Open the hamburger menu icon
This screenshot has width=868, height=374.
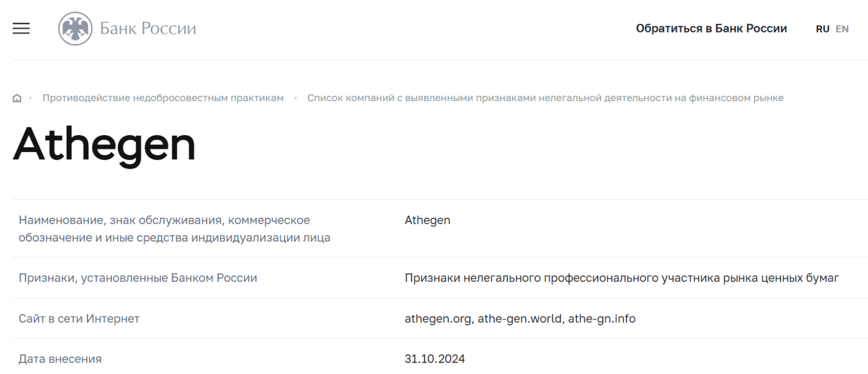click(x=21, y=28)
